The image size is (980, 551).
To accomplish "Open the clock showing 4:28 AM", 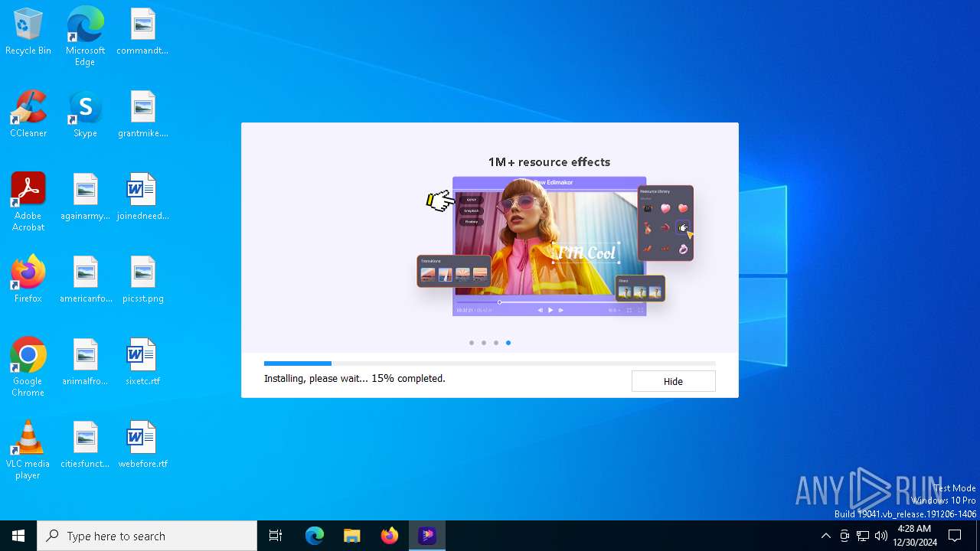I will [x=914, y=536].
